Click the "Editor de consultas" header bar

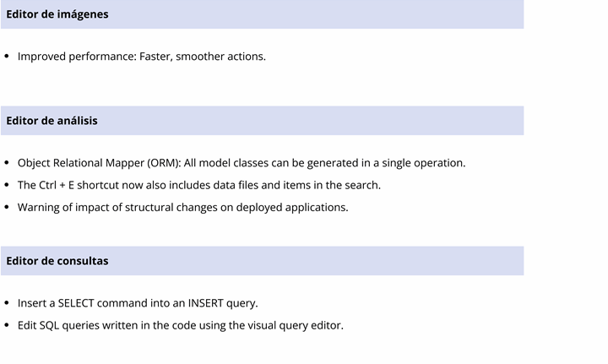point(262,261)
